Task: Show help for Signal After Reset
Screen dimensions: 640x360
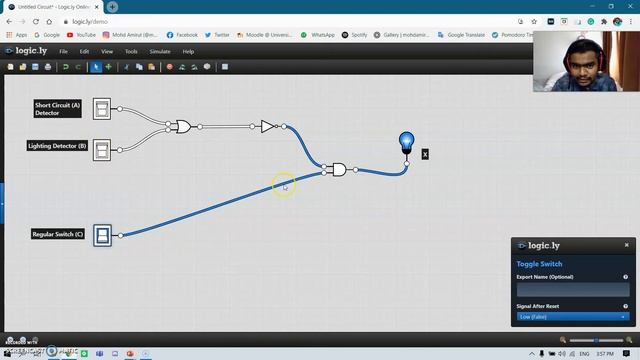Action: pos(625,306)
